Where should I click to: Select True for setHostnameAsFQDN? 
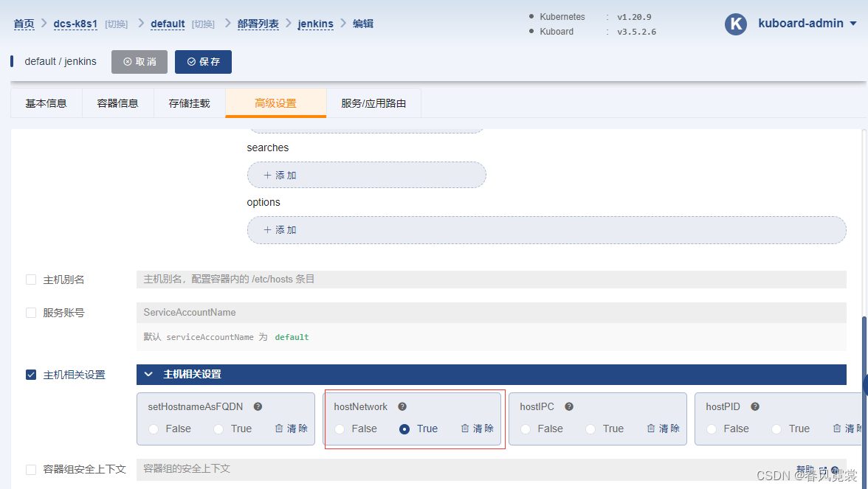click(x=218, y=429)
